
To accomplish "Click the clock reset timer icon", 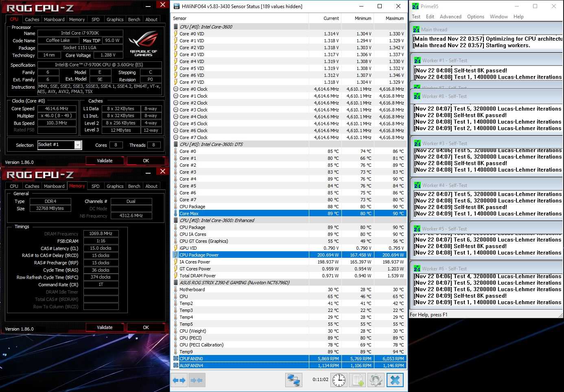I will click(x=339, y=380).
